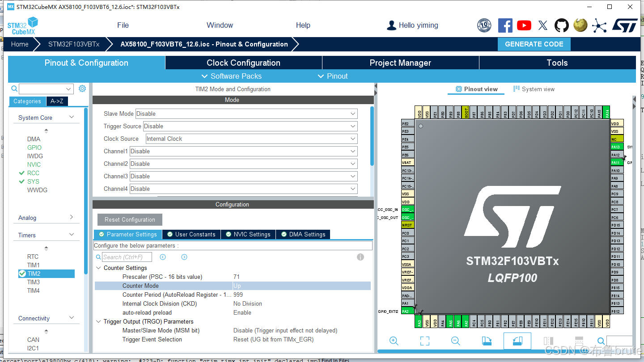Click the GENERATE CODE button
This screenshot has width=644, height=362.
534,44
